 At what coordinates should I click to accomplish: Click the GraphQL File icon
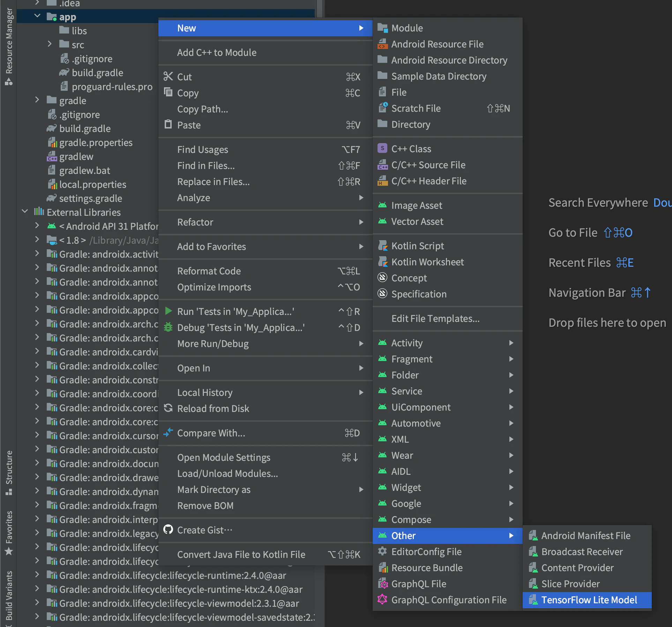(383, 583)
